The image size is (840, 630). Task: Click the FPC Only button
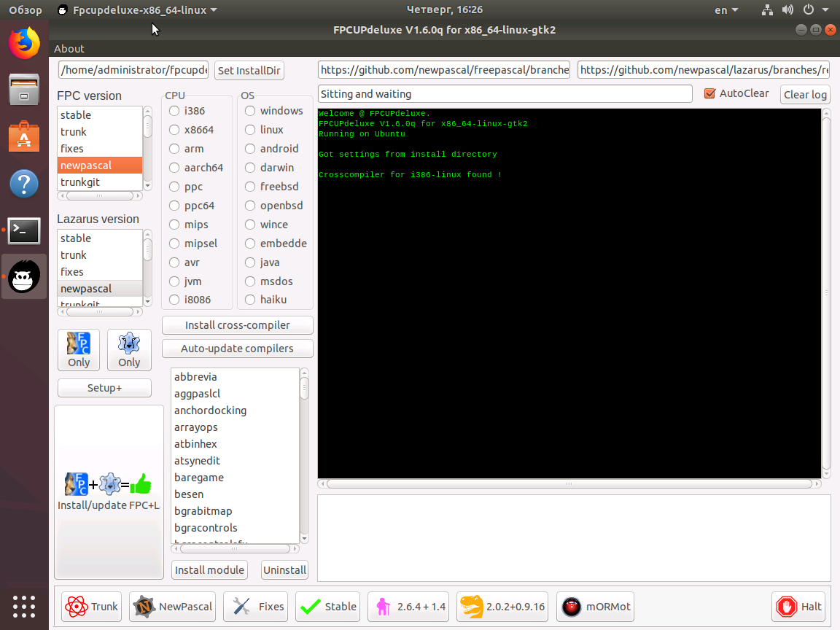[78, 350]
